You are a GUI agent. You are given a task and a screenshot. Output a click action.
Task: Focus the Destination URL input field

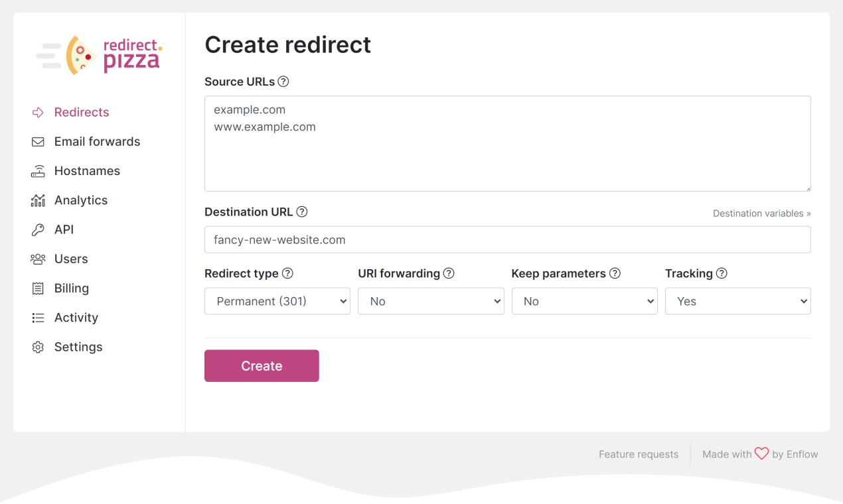click(507, 239)
